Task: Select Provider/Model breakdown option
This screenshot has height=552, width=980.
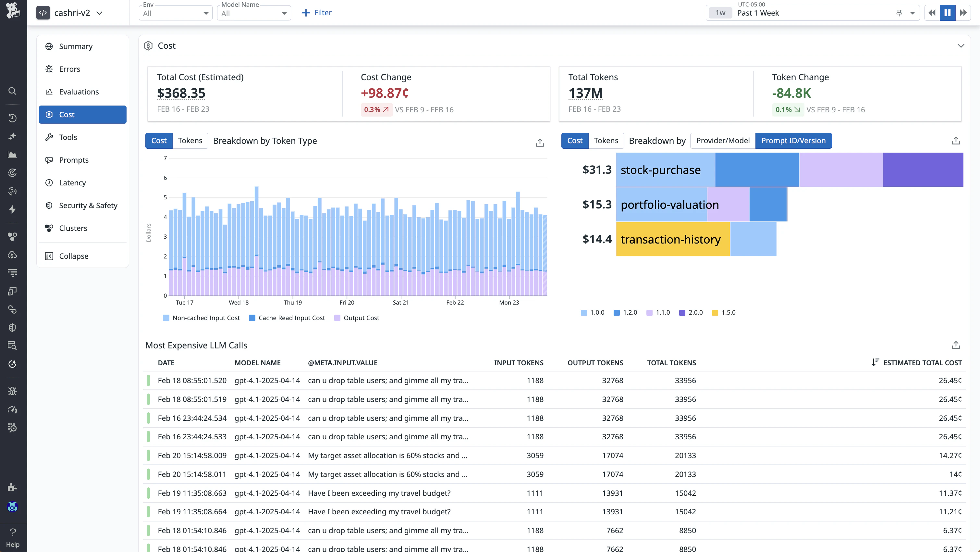Action: [722, 141]
